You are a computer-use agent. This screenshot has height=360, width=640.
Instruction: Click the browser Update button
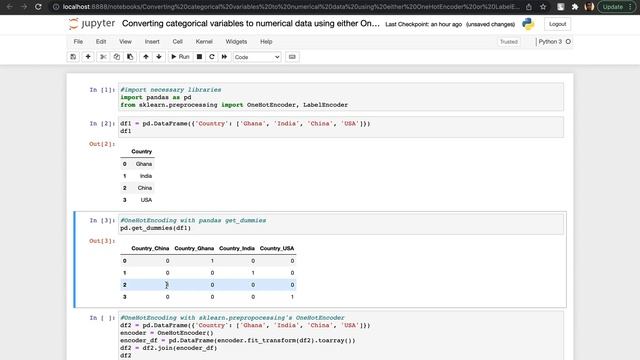coord(616,7)
